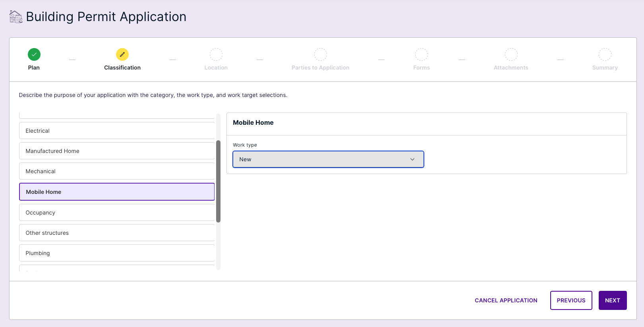Viewport: 644px width, 327px height.
Task: Select the Classification step label
Action: click(x=122, y=68)
